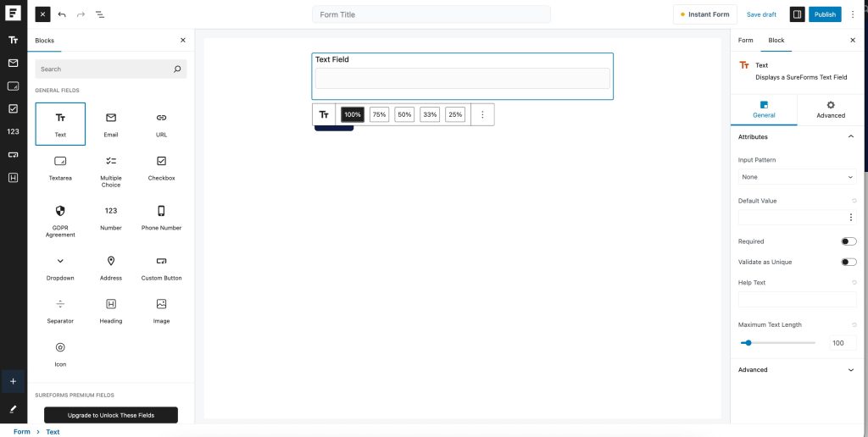The height and width of the screenshot is (437, 868).
Task: Undo the last change
Action: pos(62,14)
